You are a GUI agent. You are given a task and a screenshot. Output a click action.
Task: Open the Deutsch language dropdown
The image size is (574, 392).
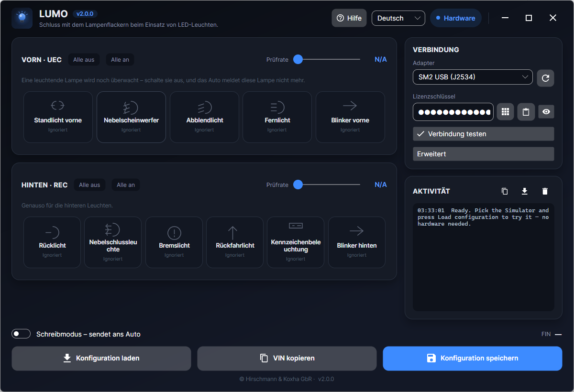click(398, 18)
